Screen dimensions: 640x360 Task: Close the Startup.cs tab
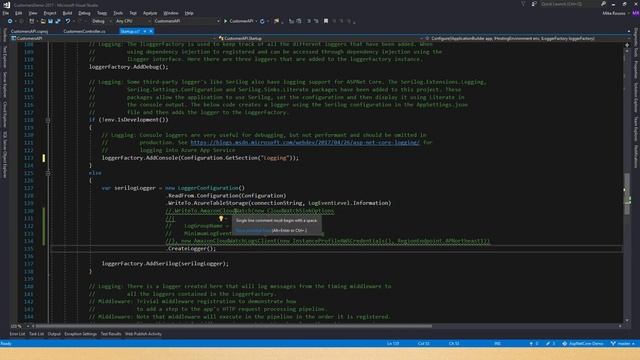[x=151, y=31]
